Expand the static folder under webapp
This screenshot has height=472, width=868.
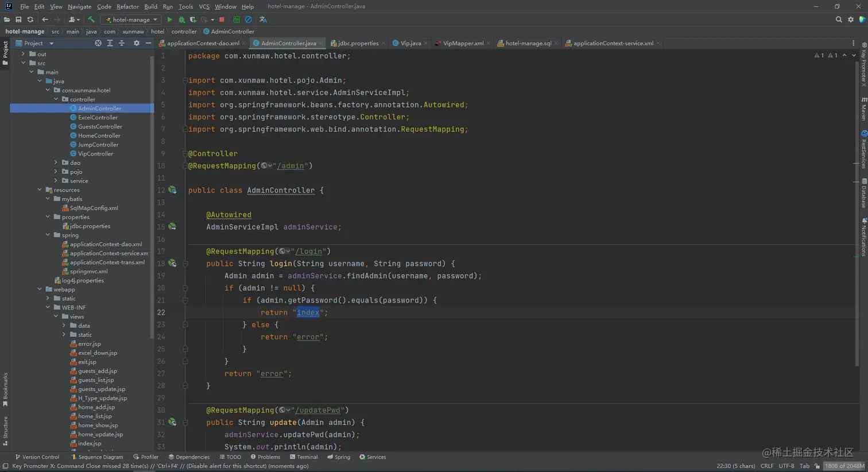click(48, 299)
